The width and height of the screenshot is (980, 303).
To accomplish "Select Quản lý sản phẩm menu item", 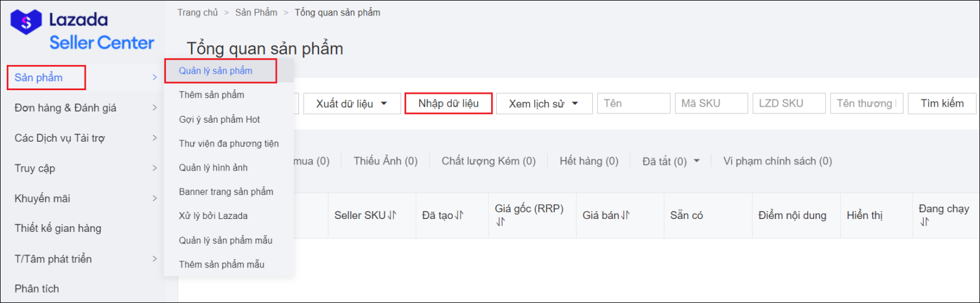I will click(216, 71).
